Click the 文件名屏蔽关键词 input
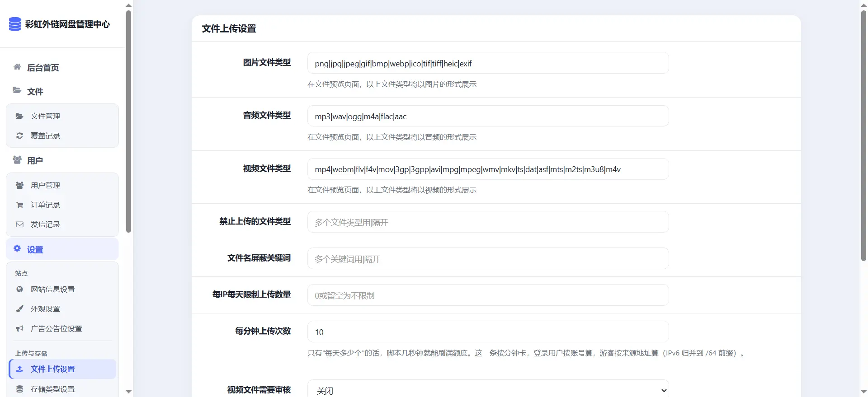868x397 pixels. (x=488, y=258)
